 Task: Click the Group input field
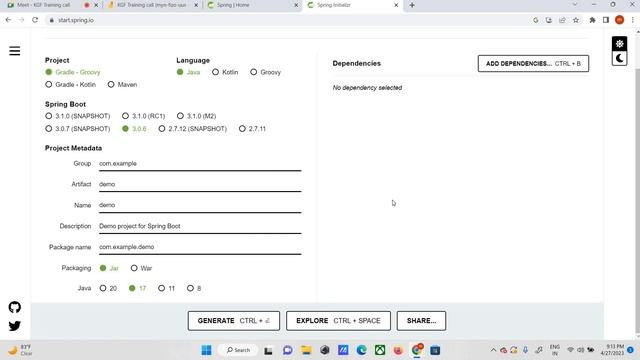200,164
